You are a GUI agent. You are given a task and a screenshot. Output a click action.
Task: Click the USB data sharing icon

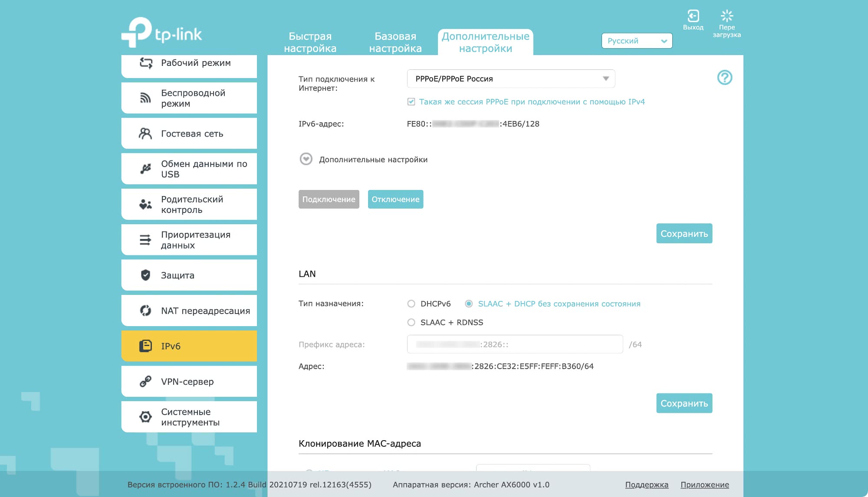145,169
